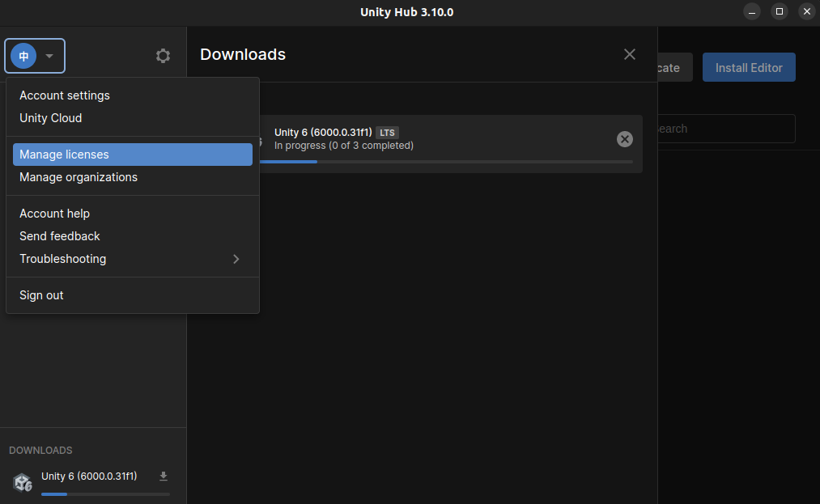The height and width of the screenshot is (504, 820).
Task: Close the Downloads panel with X
Action: coord(630,54)
